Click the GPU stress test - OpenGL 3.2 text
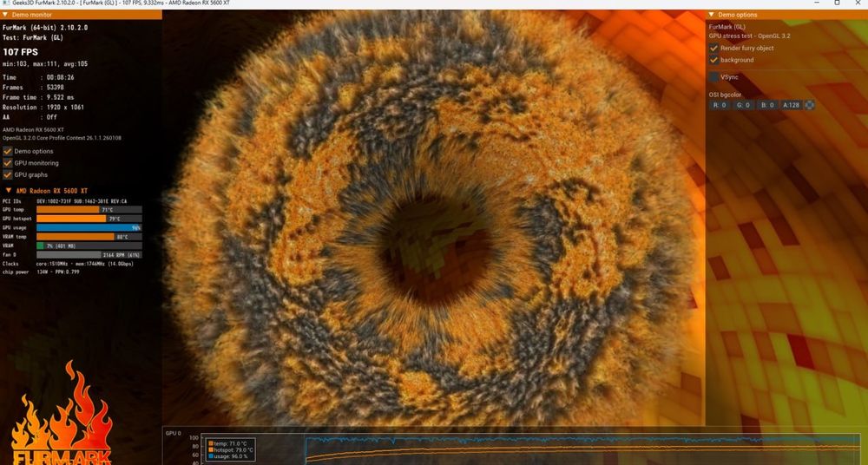The width and height of the screenshot is (868, 465). pos(750,36)
